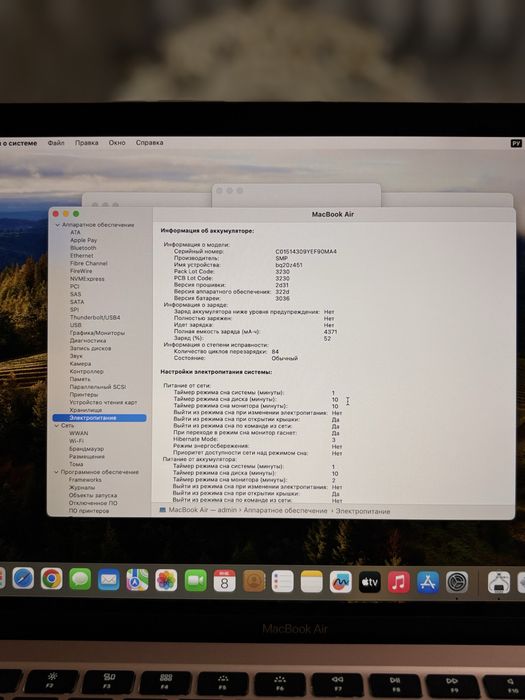
Task: Select Frameworks under Программное обеспечение
Action: tap(85, 480)
